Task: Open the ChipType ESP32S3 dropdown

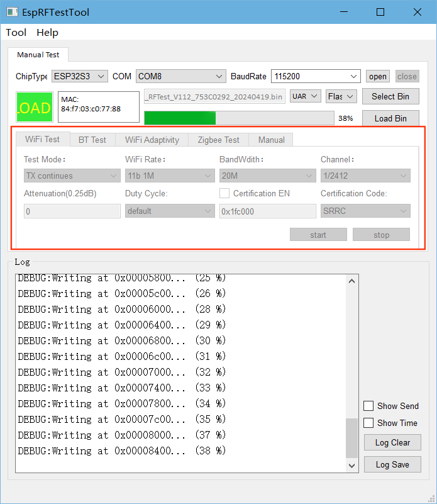Action: point(80,76)
